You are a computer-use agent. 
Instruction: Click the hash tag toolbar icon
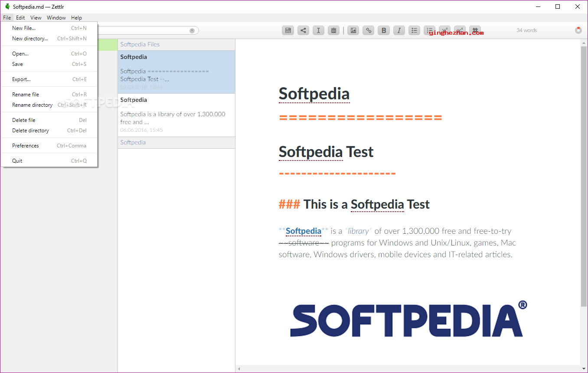475,30
